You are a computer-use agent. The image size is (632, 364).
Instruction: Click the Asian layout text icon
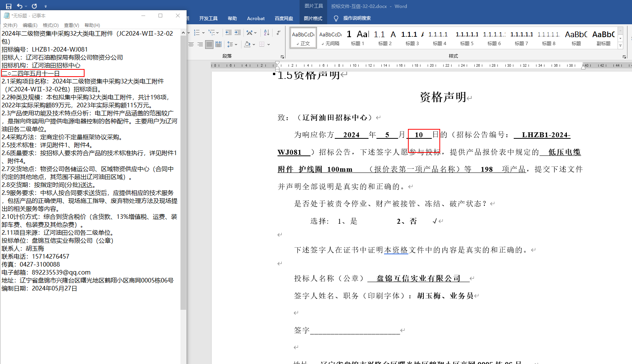249,33
